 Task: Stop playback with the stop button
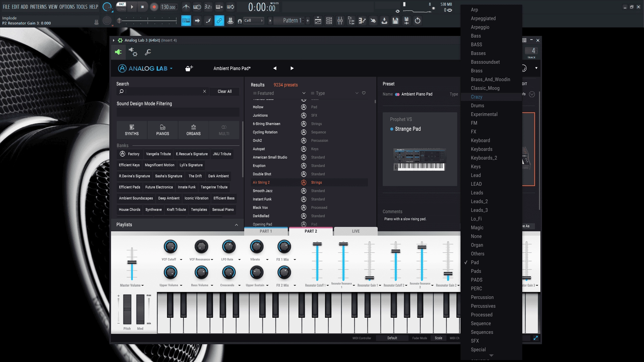tap(143, 7)
